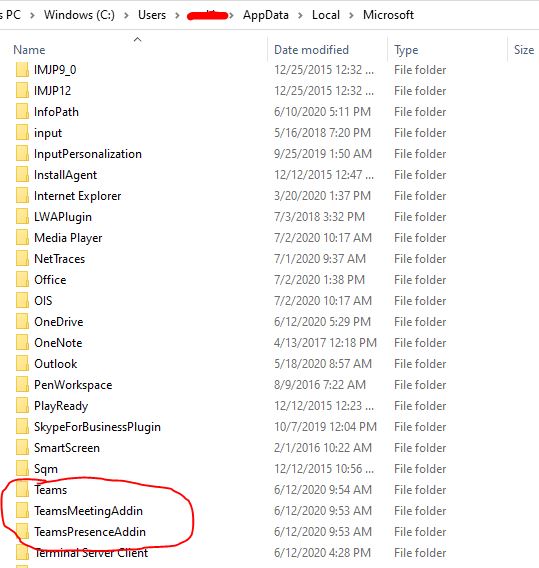Select the Internet Explorer folder icon
This screenshot has width=539, height=568.
[x=22, y=196]
